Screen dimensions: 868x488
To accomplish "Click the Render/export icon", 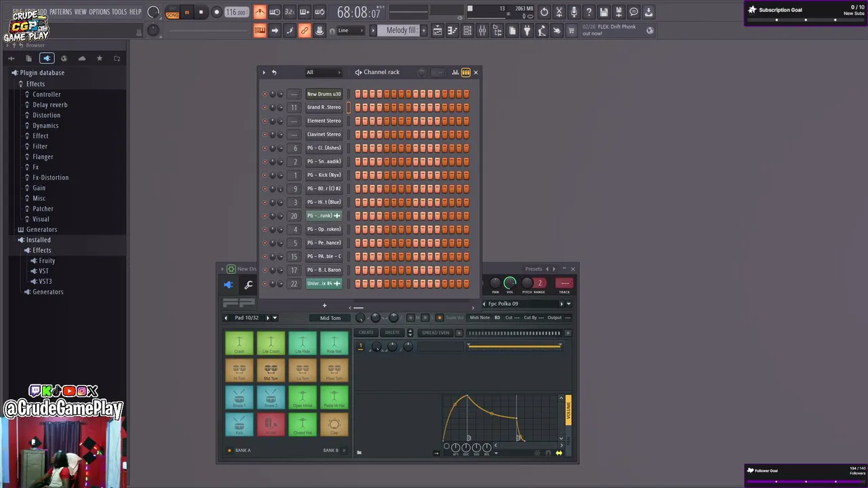I will click(x=618, y=12).
